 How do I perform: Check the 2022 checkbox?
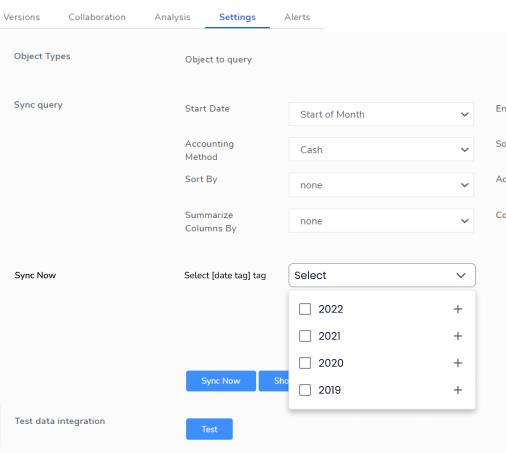click(305, 309)
